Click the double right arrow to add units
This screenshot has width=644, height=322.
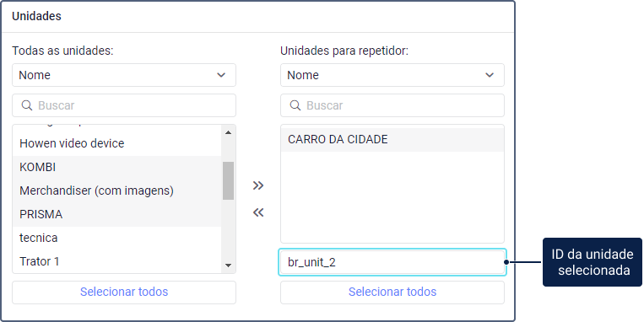258,185
